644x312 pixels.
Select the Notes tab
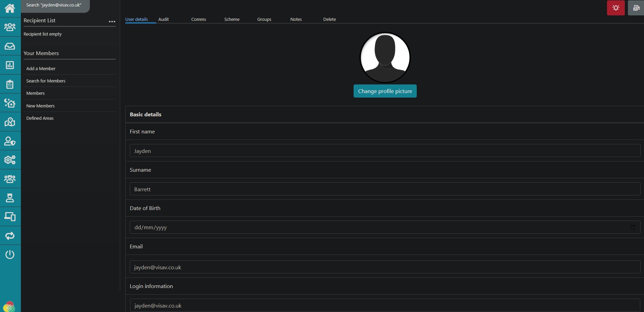click(296, 19)
